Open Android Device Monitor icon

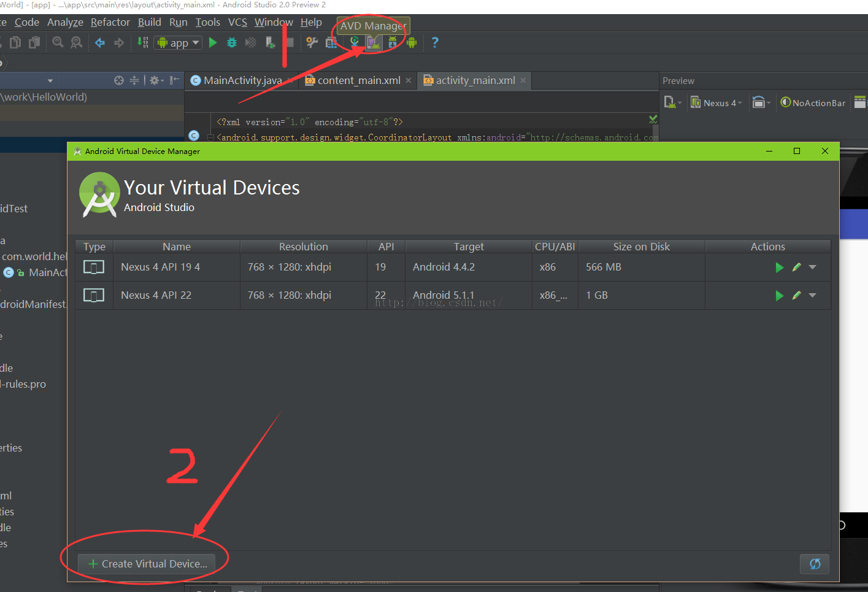(412, 42)
